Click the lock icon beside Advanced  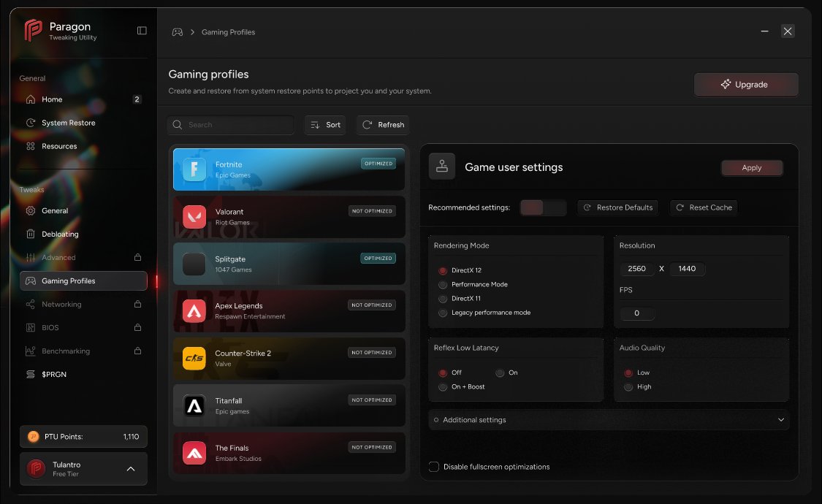coord(137,257)
